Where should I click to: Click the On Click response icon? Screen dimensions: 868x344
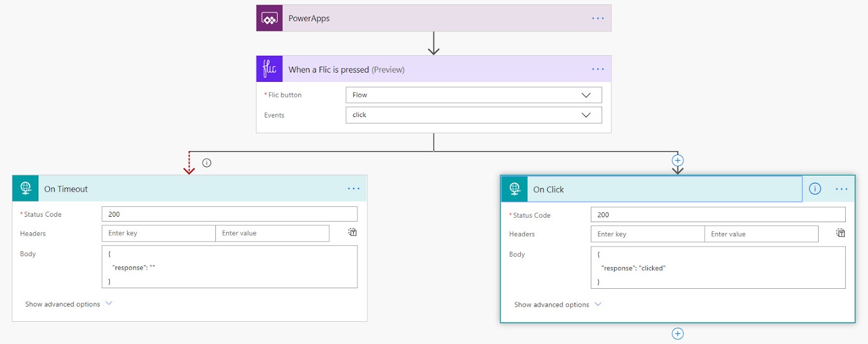[514, 189]
